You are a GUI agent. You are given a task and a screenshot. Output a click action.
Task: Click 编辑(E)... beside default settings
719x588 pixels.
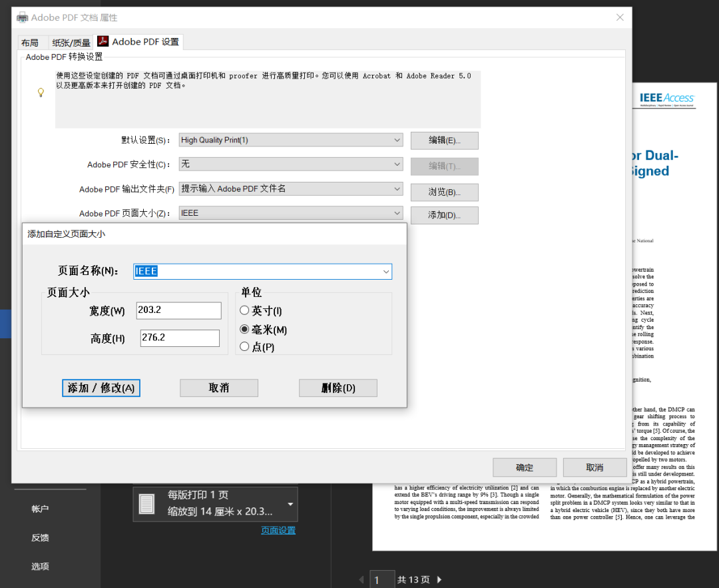pos(444,141)
